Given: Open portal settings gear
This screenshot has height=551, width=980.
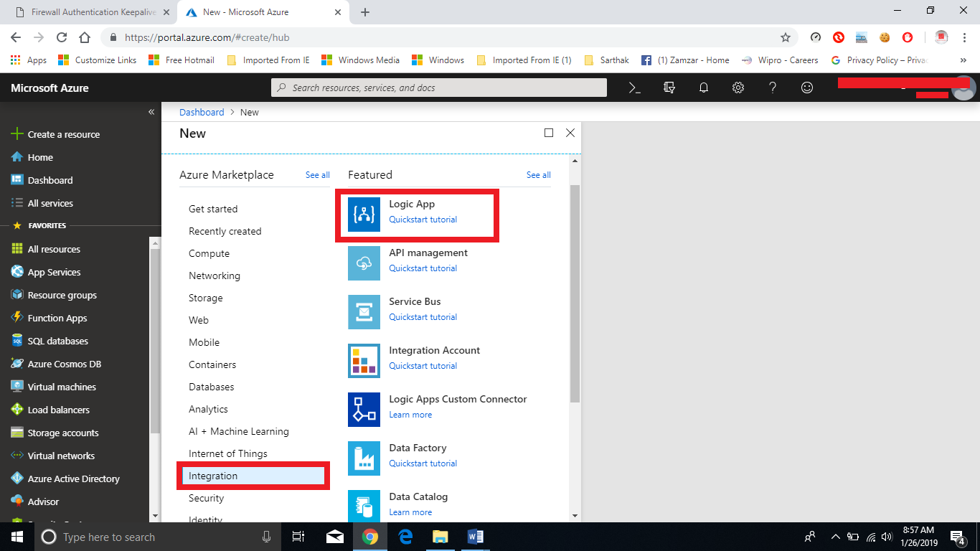Looking at the screenshot, I should coord(738,88).
